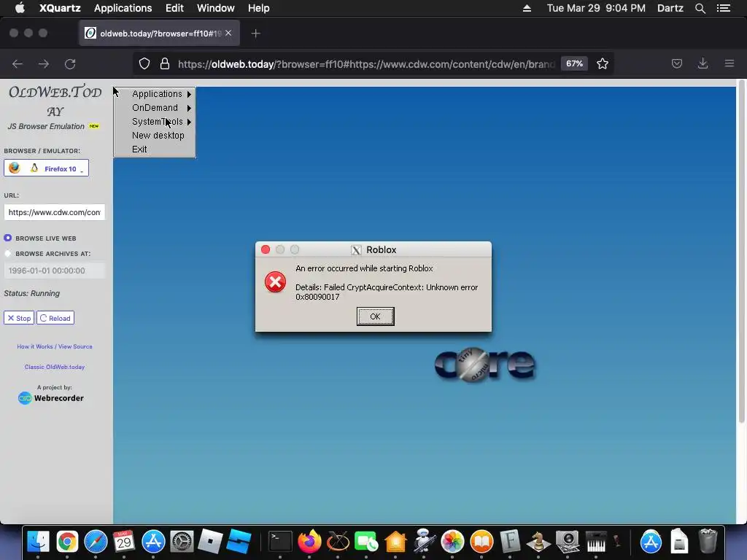Click the Firefox reload page button

click(x=70, y=64)
